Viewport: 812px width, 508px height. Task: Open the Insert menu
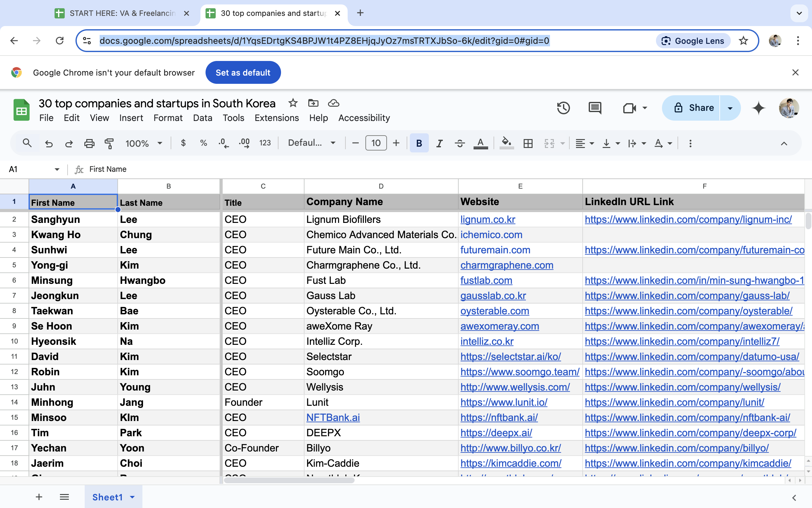[131, 118]
